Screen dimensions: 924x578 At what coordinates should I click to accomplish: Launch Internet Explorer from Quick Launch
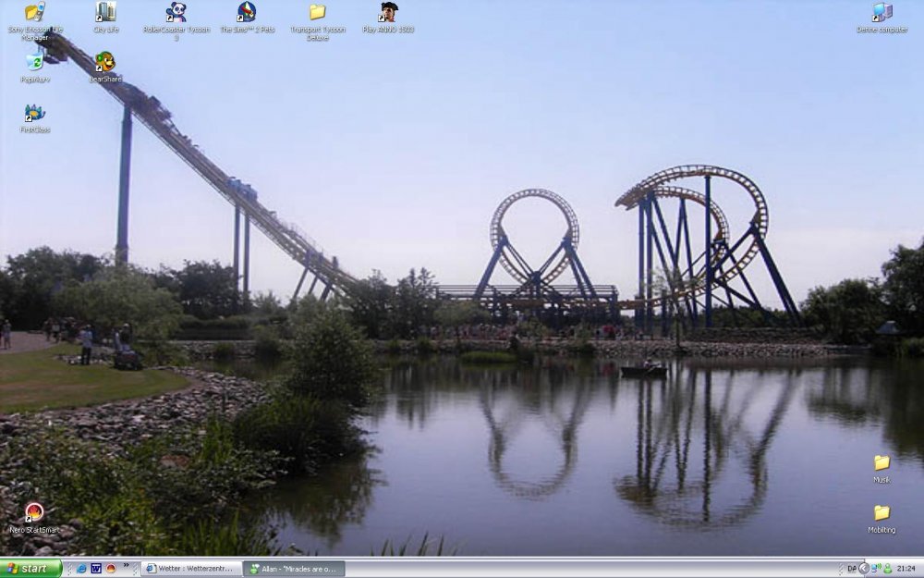click(x=81, y=569)
